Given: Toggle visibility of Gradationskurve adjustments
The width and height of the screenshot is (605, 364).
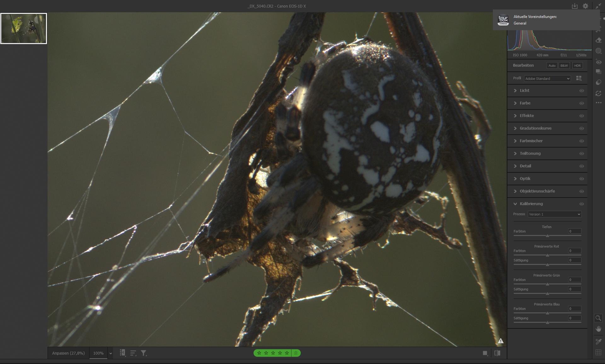Looking at the screenshot, I should [x=581, y=128].
